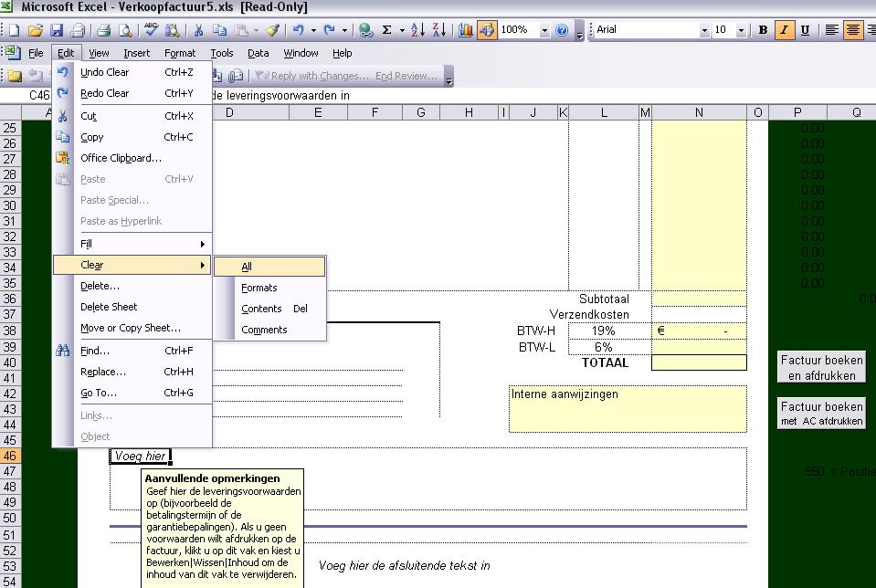Click the Format Painter brush icon
The image size is (876, 588).
(272, 30)
